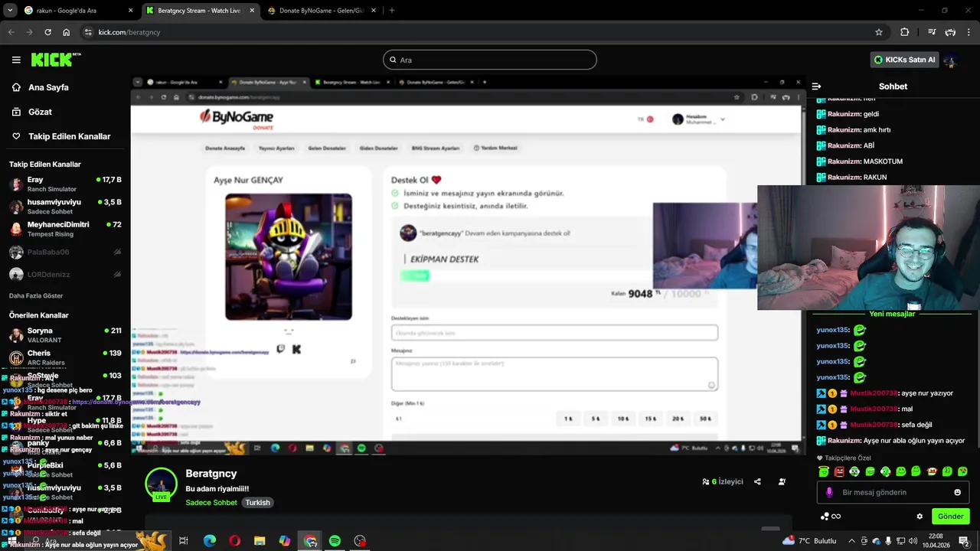
Task: Jump to Yeni mesajlar in chat
Action: [x=892, y=314]
